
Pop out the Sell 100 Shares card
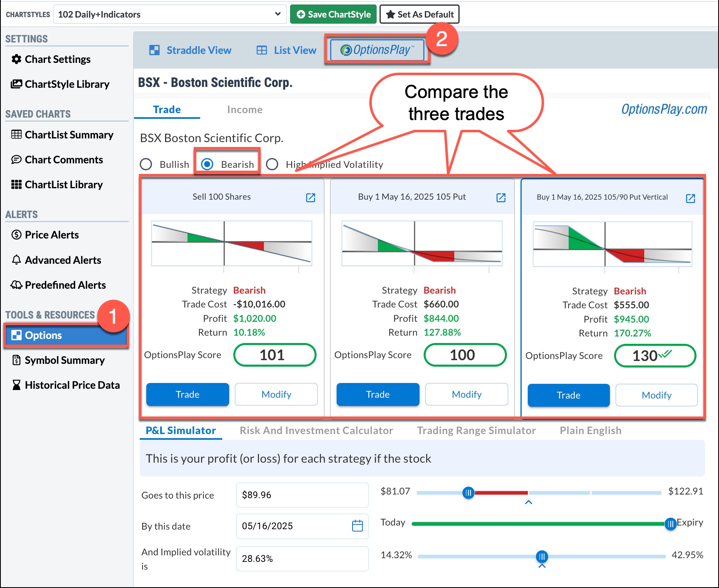pos(310,198)
